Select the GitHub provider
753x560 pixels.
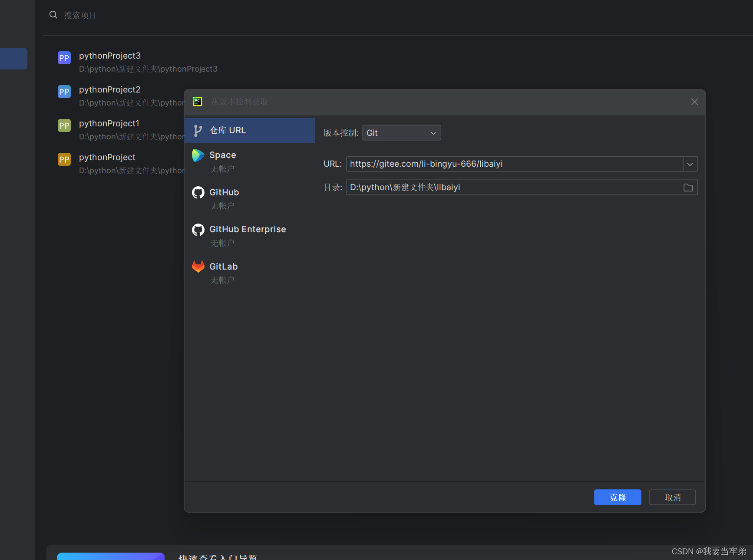click(x=250, y=198)
